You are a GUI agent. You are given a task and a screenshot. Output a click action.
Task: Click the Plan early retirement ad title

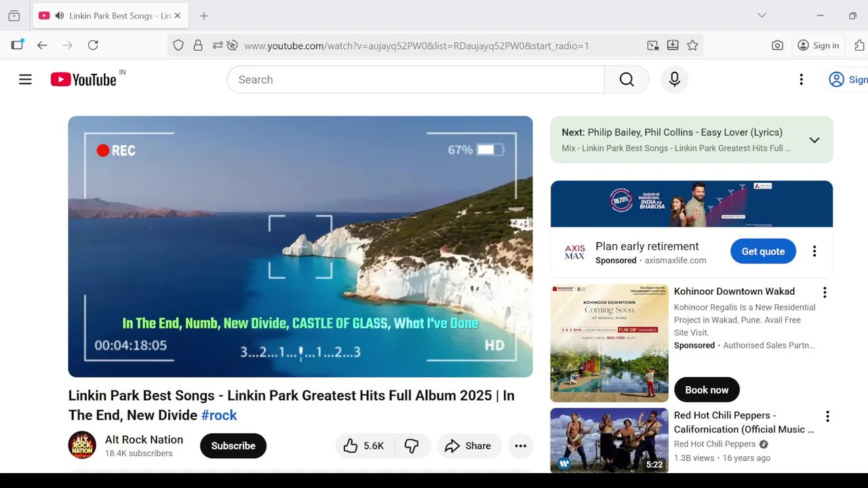click(x=647, y=246)
